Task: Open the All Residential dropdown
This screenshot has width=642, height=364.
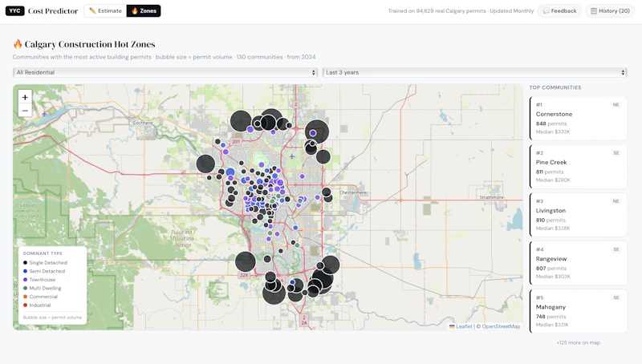Action: (x=165, y=72)
